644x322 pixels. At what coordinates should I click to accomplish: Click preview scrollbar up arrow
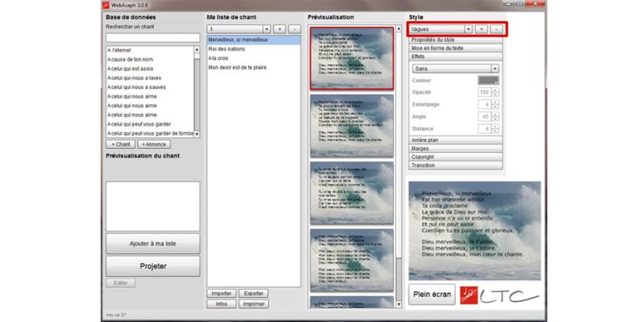point(399,29)
